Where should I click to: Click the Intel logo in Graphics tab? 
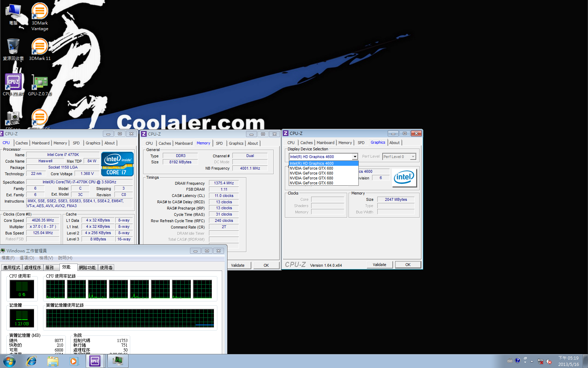click(x=404, y=177)
